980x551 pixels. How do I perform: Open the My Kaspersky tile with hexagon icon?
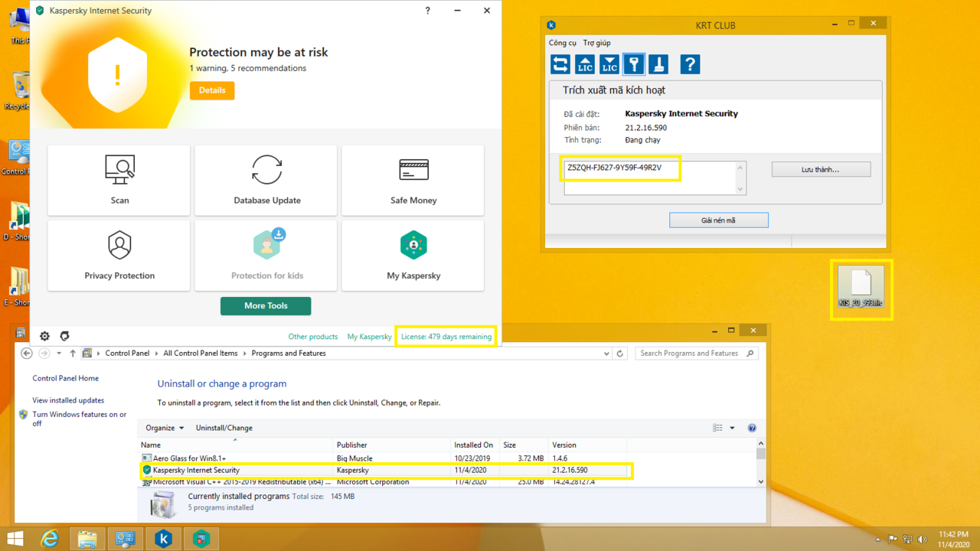(413, 256)
